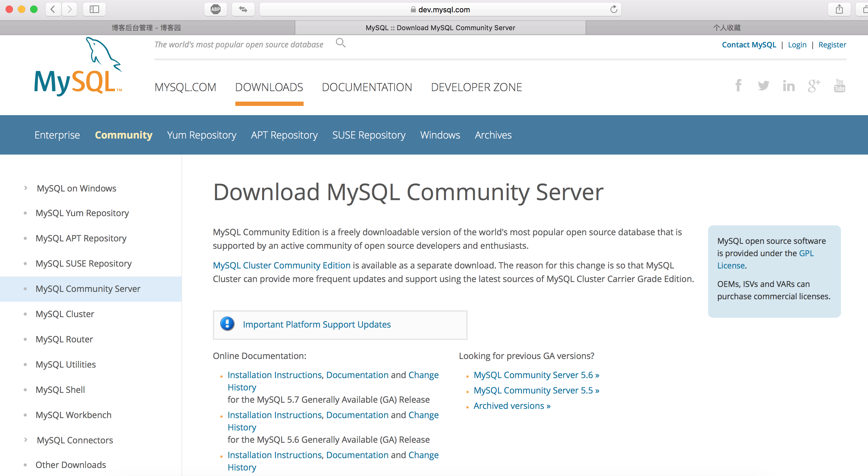Click the Safari forward arrow button
The height and width of the screenshot is (476, 868).
click(69, 9)
